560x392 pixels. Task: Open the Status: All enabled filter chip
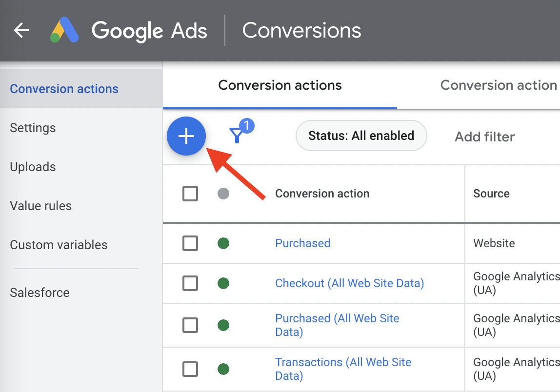(361, 136)
